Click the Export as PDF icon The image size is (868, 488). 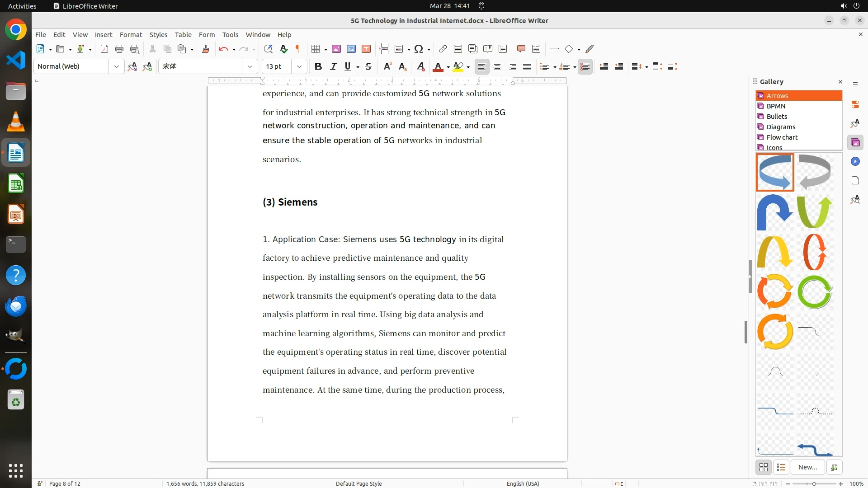[104, 49]
